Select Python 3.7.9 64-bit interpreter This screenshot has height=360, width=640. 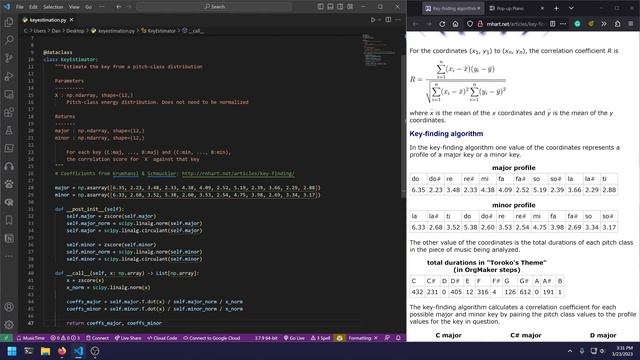[266, 338]
